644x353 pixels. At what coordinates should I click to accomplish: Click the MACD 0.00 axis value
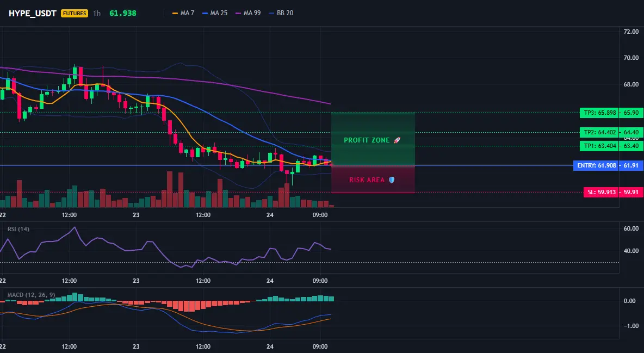click(630, 301)
